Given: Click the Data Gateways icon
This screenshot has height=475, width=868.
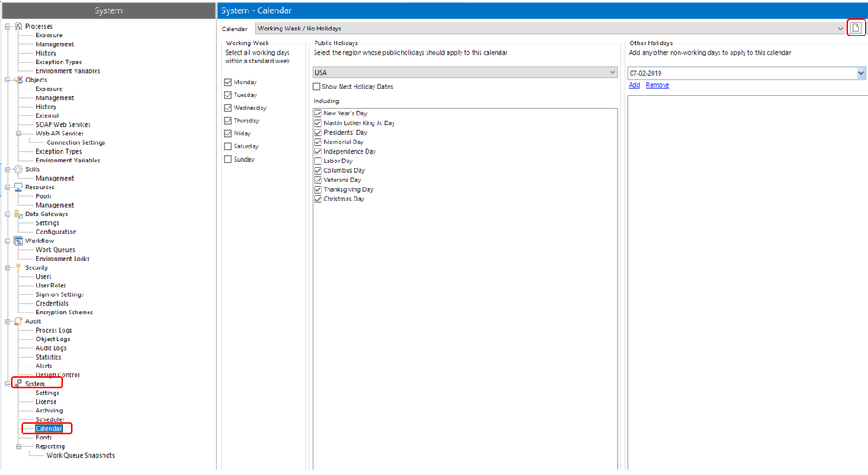Looking at the screenshot, I should click(18, 214).
